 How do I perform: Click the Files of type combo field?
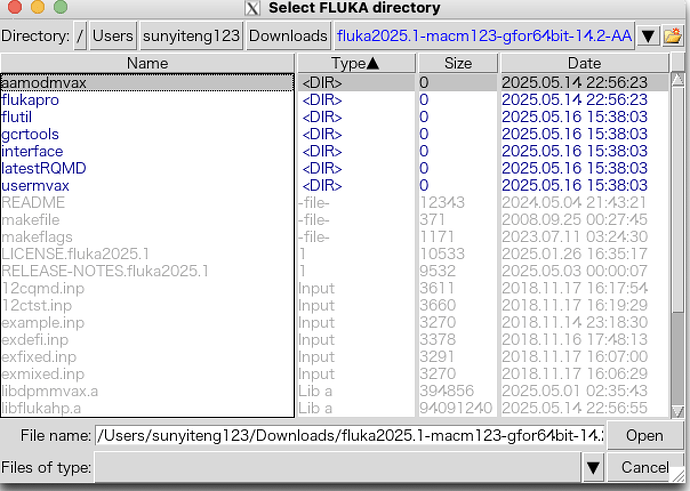click(x=338, y=468)
